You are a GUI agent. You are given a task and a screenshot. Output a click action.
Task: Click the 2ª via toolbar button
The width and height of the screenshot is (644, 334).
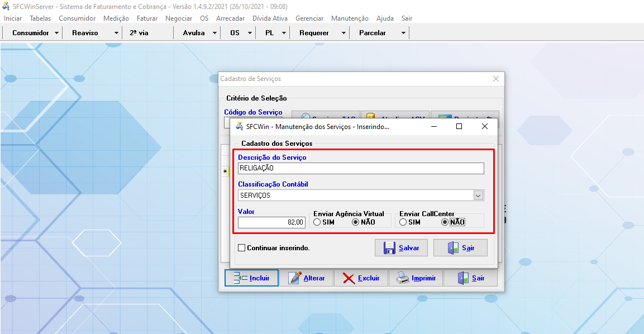click(139, 33)
